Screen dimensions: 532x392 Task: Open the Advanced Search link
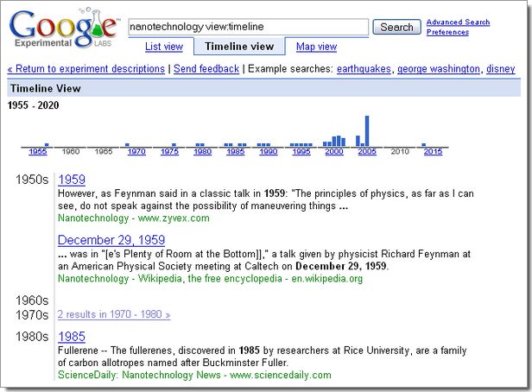(458, 22)
